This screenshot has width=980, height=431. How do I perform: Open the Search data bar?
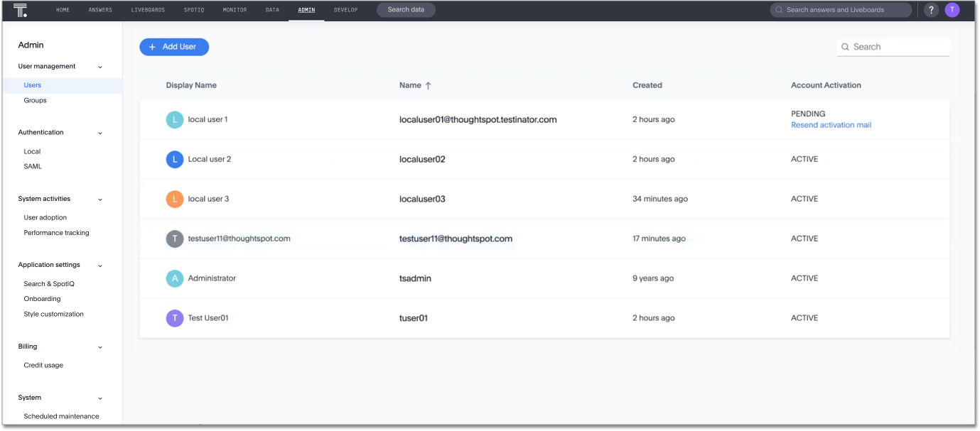pyautogui.click(x=406, y=10)
